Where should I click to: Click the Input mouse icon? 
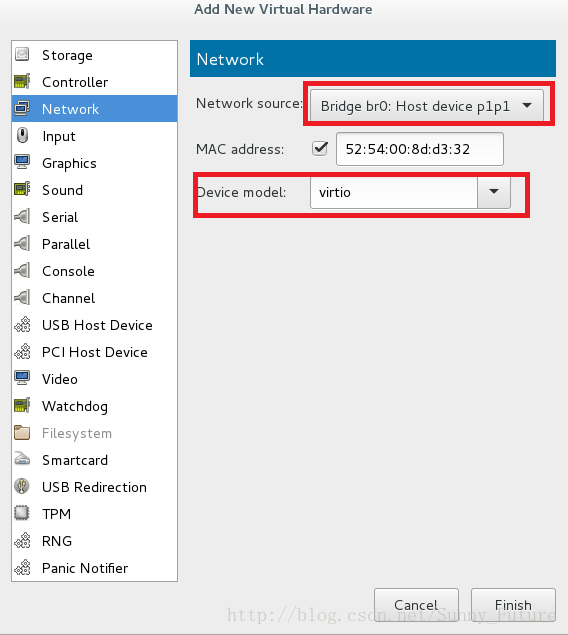[x=22, y=135]
